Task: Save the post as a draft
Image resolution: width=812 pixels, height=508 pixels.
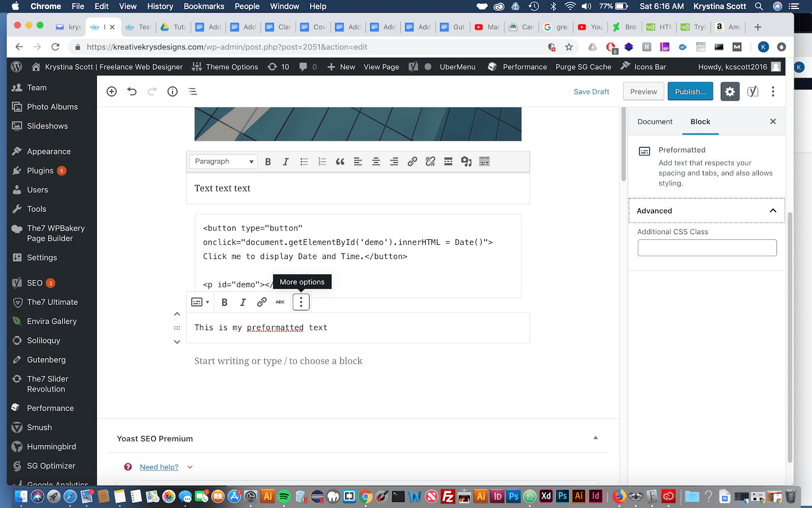Action: point(591,91)
